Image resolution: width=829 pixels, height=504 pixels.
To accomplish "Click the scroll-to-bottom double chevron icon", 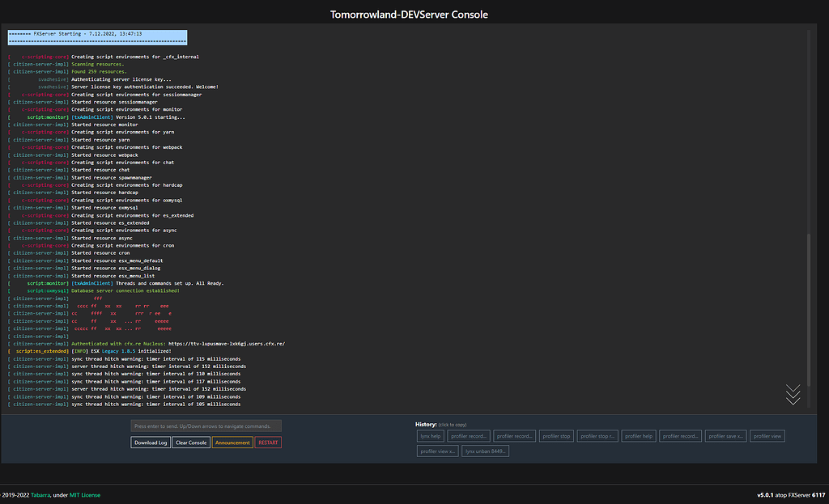I will coord(793,395).
